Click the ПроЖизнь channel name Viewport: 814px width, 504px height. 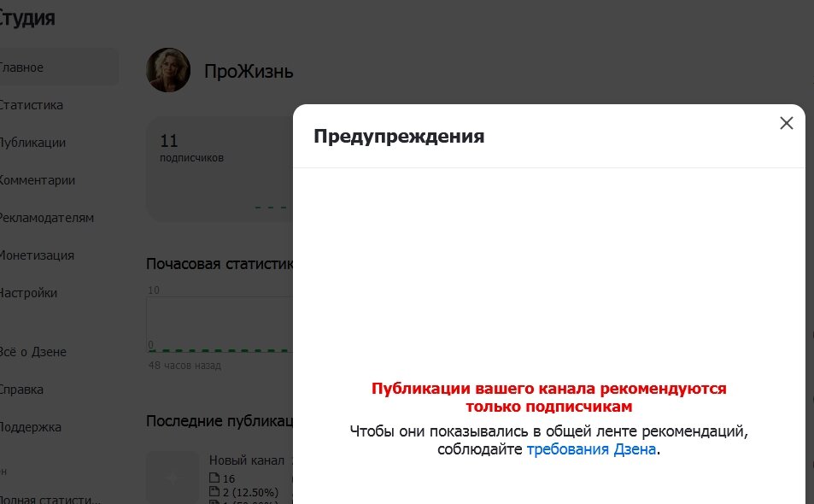tap(249, 71)
